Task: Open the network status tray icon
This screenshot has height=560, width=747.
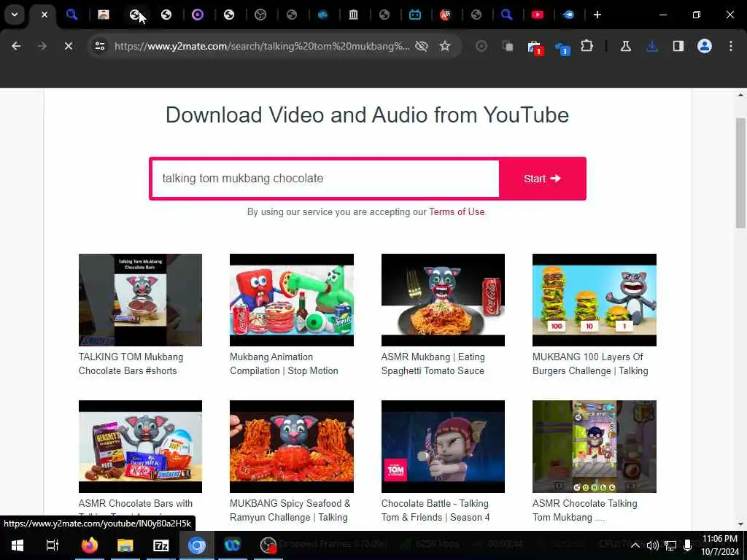Action: click(x=670, y=545)
